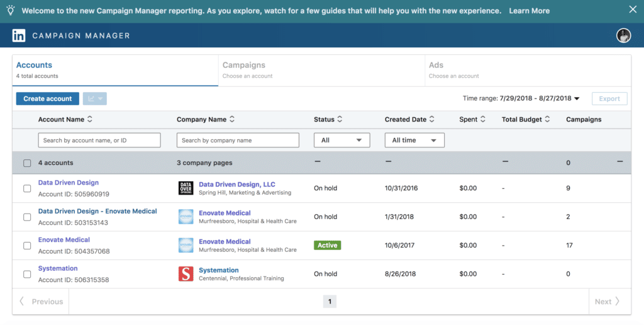Open Enovate Medical company link in Active row
644x325 pixels.
pyautogui.click(x=225, y=241)
